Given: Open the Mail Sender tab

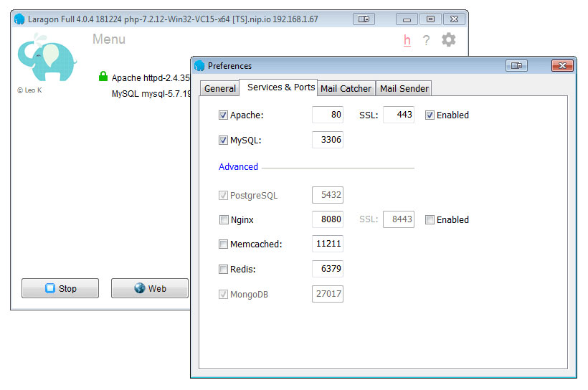Looking at the screenshot, I should [x=404, y=88].
